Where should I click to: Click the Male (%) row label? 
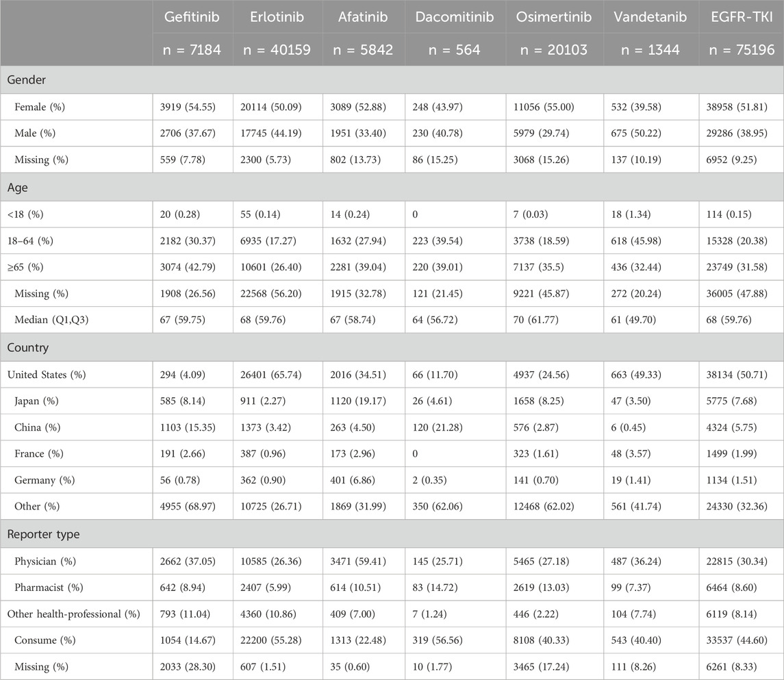(35, 134)
